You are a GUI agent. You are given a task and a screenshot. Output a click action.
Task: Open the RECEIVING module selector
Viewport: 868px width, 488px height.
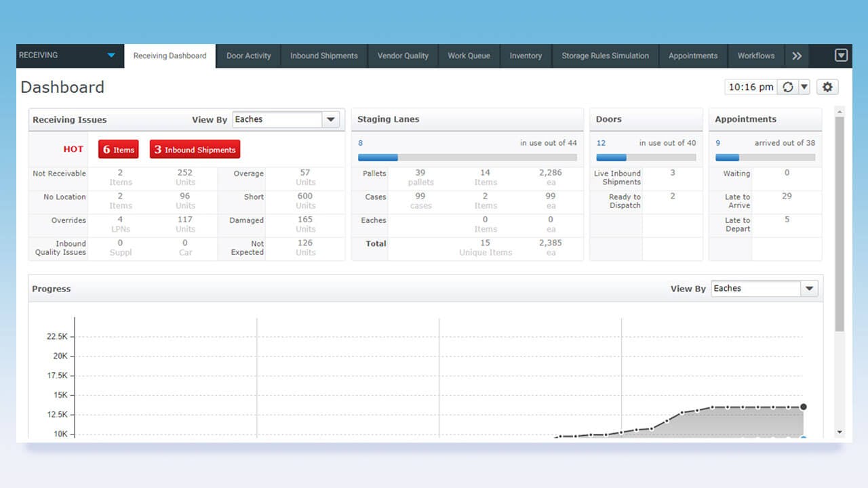coord(68,56)
